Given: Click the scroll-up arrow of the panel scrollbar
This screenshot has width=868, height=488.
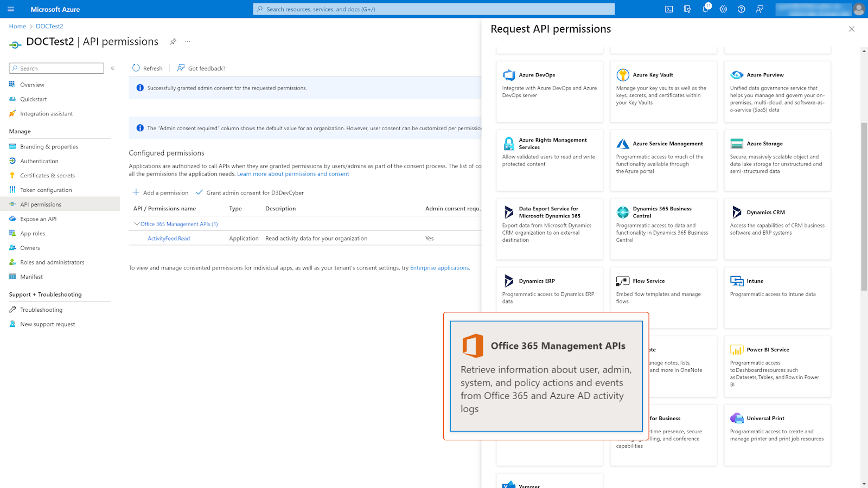Looking at the screenshot, I should (x=864, y=51).
